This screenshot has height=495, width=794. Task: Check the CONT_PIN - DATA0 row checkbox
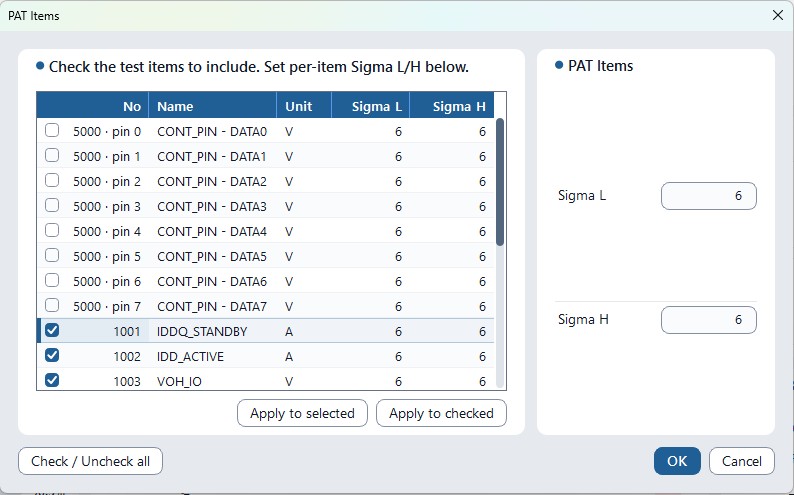(52, 131)
